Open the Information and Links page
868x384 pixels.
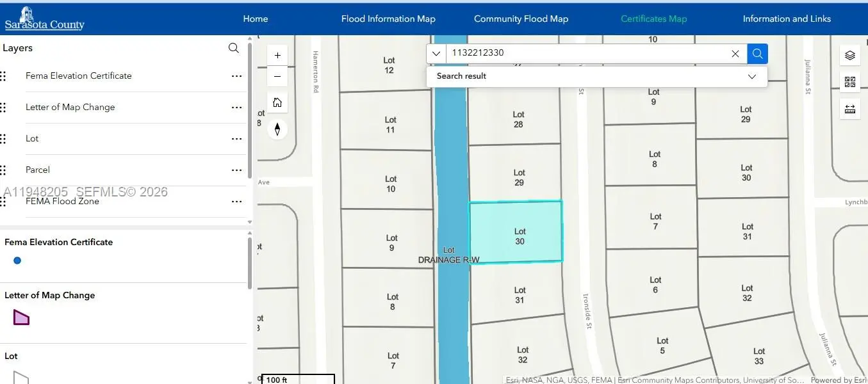pyautogui.click(x=787, y=19)
